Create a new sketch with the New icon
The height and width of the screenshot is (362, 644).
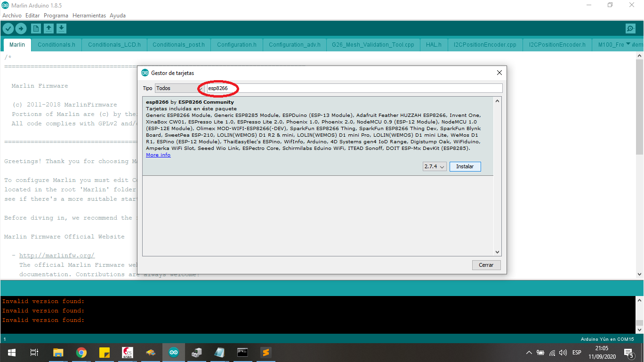(x=36, y=29)
